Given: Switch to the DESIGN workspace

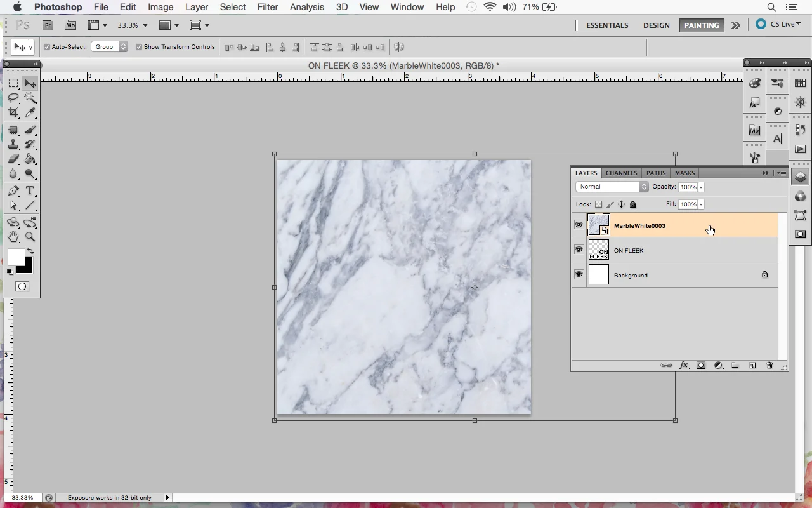Looking at the screenshot, I should 656,25.
